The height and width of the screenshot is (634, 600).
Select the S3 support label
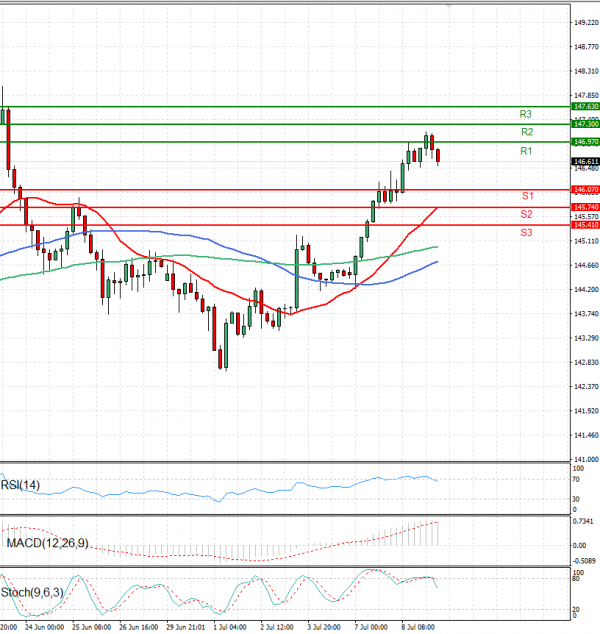[526, 232]
